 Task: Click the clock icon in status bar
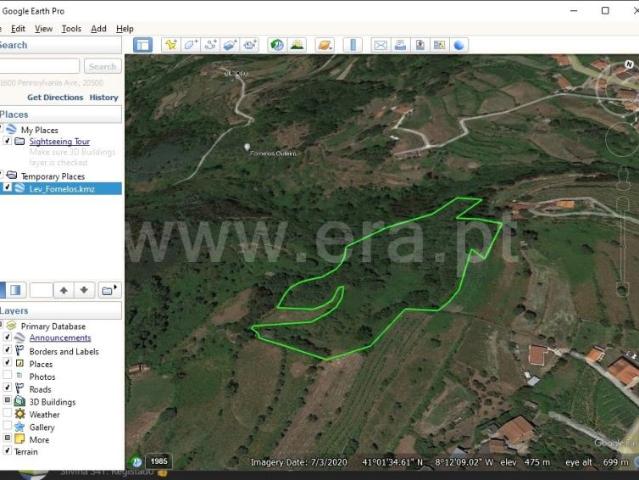coord(137,462)
